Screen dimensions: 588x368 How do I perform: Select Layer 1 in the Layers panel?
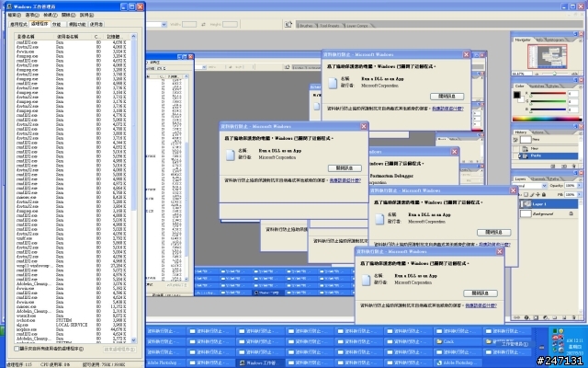[548, 204]
